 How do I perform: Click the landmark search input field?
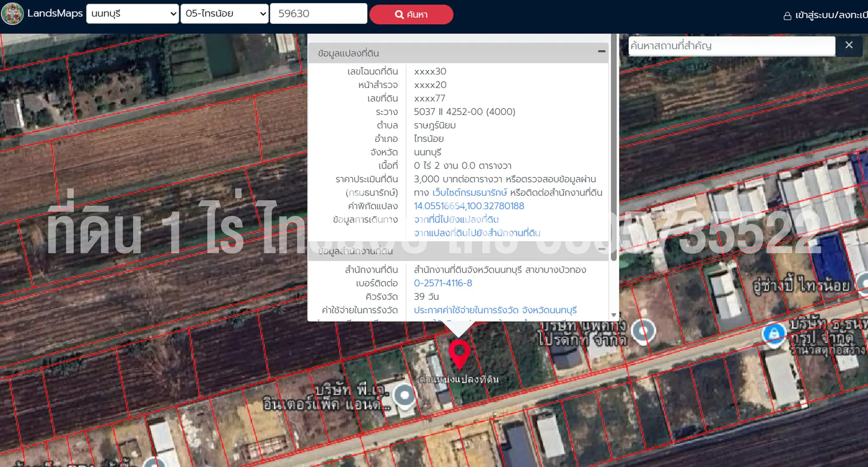[x=731, y=46]
